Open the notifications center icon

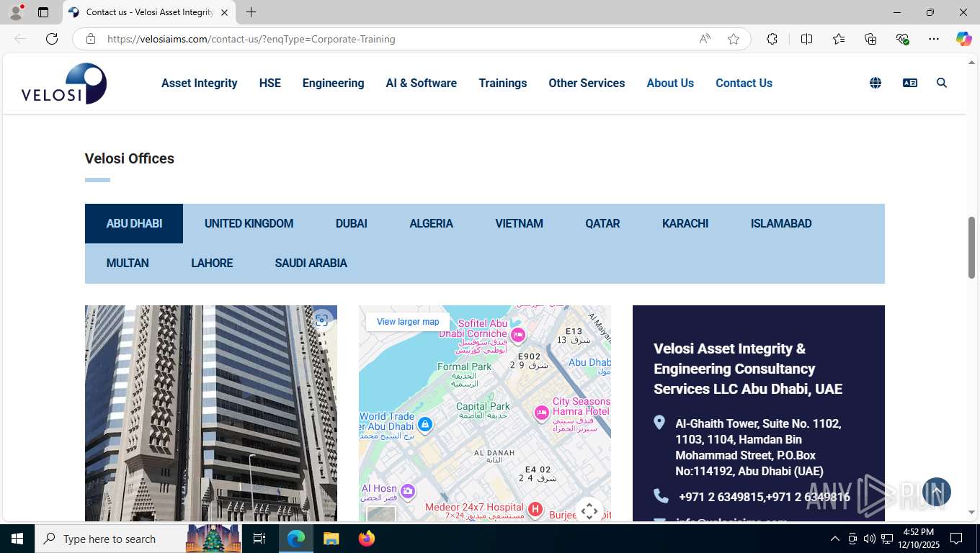(956, 539)
